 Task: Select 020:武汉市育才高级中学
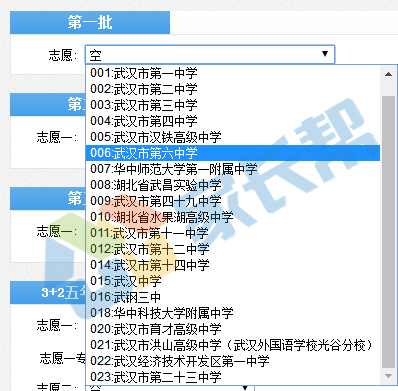(x=233, y=329)
